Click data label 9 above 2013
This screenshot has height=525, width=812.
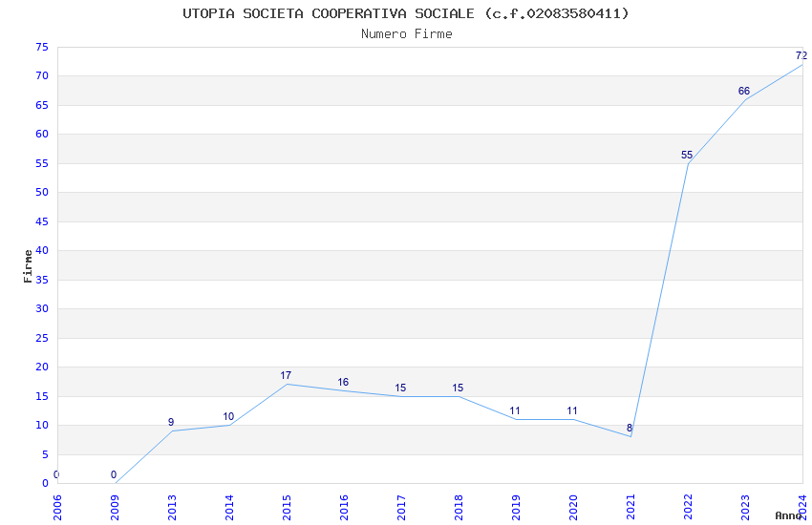click(171, 422)
